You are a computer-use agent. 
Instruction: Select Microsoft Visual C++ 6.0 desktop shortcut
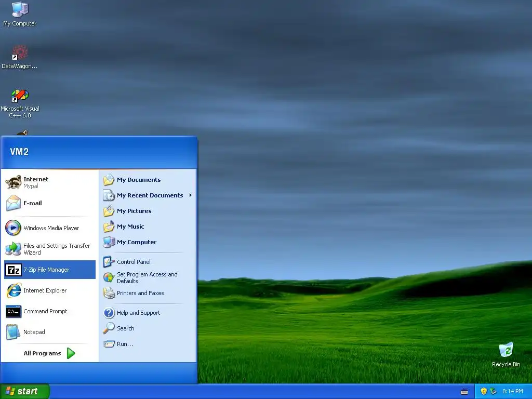20,103
